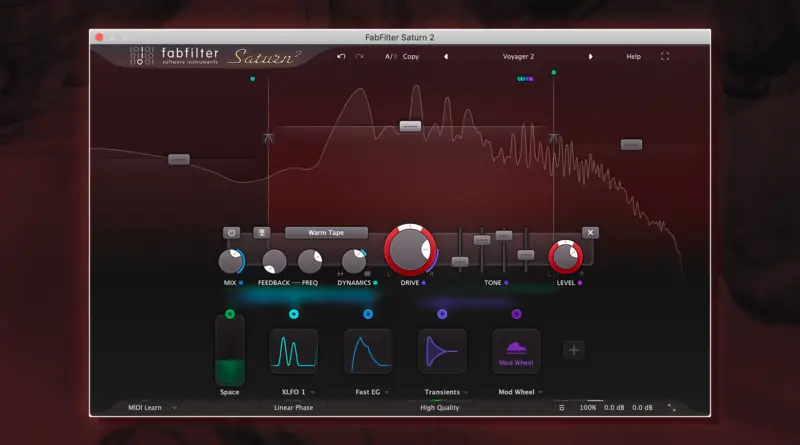The height and width of the screenshot is (445, 800).
Task: Toggle High Quality mode
Action: click(x=440, y=408)
